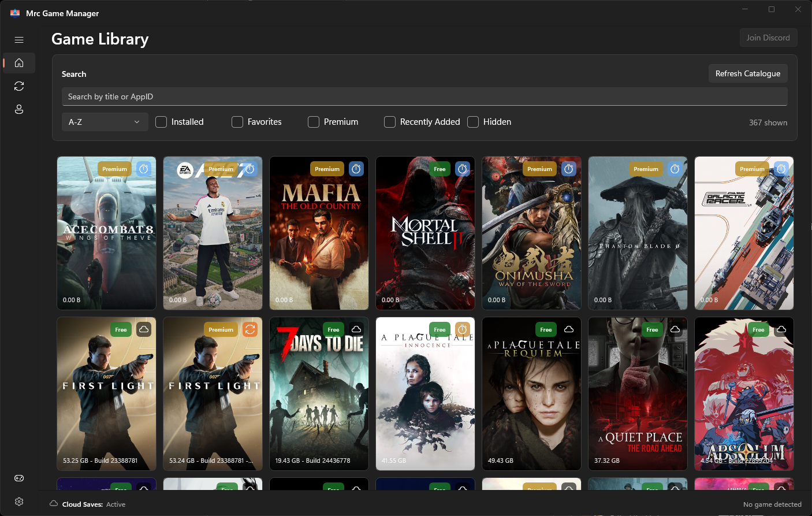Toggle the Hidden filter checkbox
The image size is (812, 516).
coord(473,122)
